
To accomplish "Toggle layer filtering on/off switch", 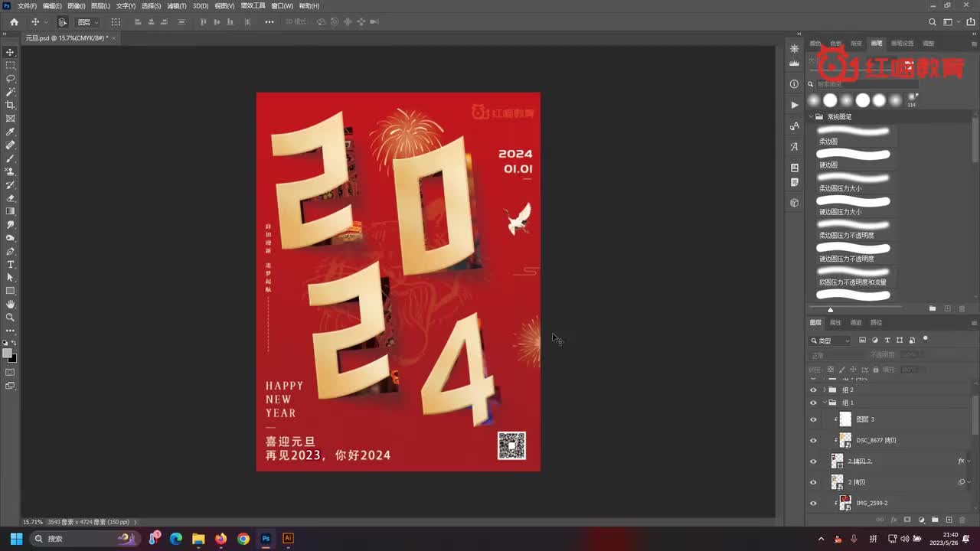I will coord(926,339).
